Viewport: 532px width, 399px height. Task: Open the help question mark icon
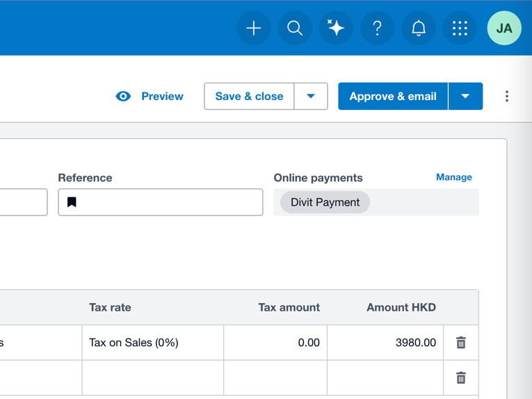click(x=378, y=28)
